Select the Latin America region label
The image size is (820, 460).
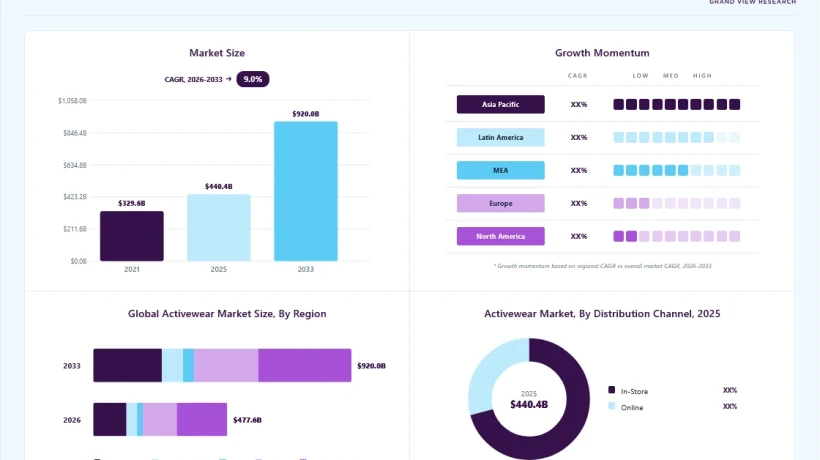500,137
